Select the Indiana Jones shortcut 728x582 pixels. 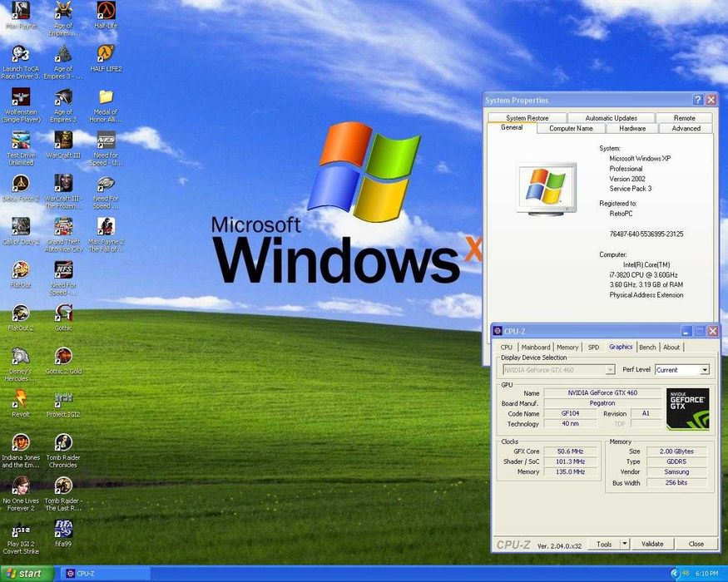[21, 451]
